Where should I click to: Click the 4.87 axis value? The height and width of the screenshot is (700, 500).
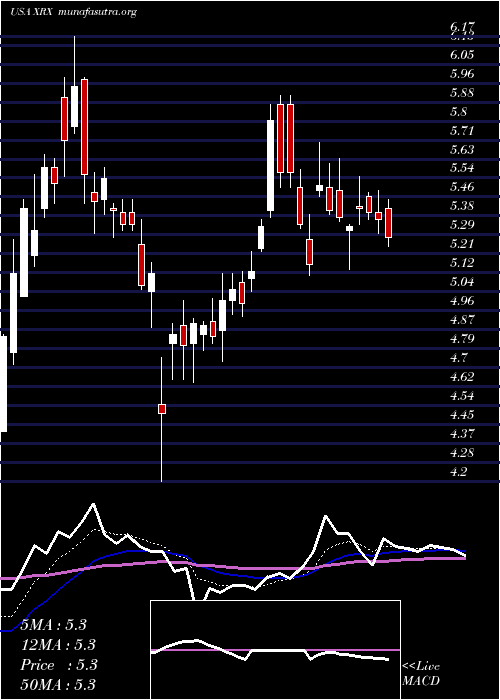(x=462, y=320)
